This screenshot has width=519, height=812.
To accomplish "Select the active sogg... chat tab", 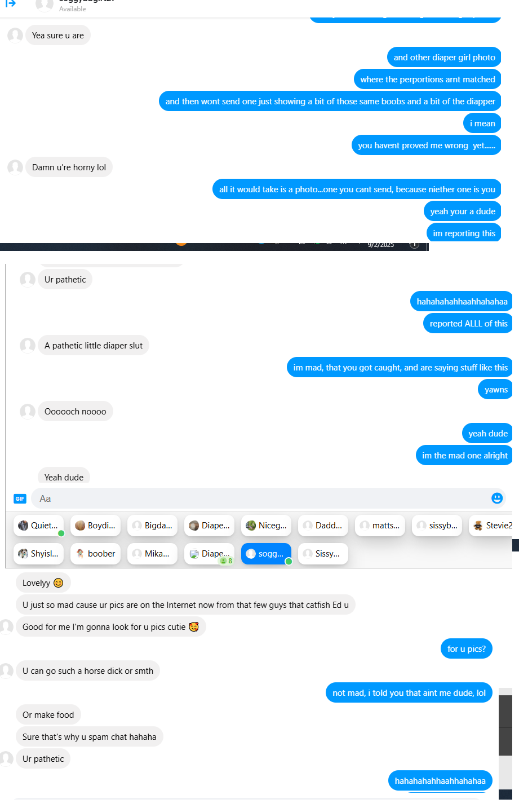I will (x=266, y=554).
